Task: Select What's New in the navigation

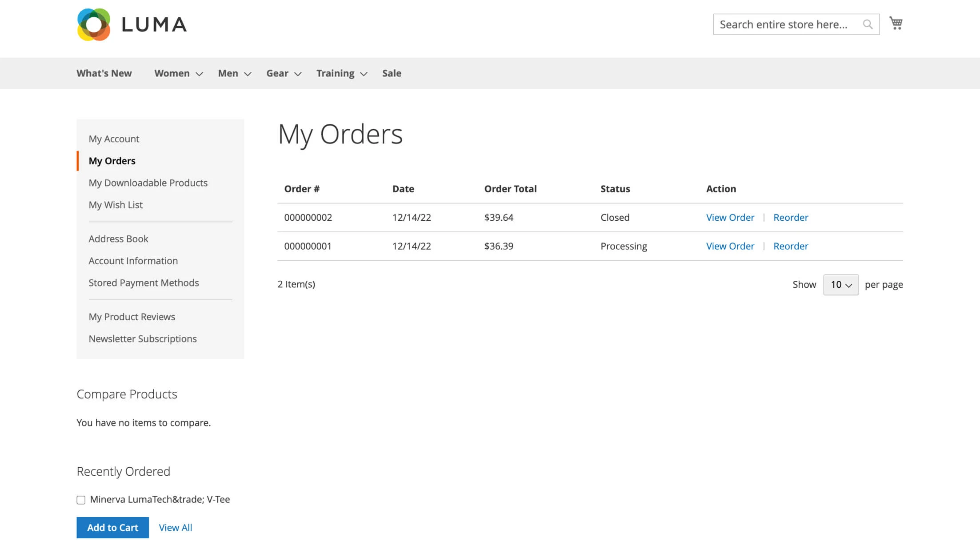Action: click(x=104, y=73)
